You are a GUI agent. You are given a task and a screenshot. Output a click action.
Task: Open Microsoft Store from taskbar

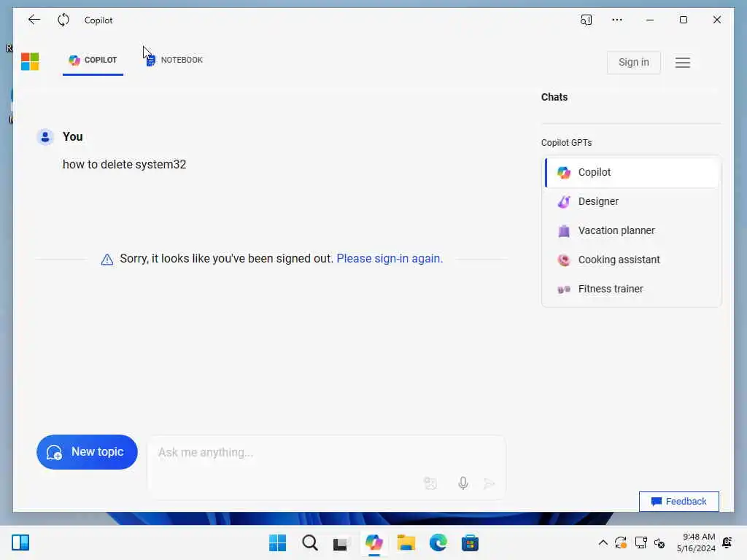(471, 542)
